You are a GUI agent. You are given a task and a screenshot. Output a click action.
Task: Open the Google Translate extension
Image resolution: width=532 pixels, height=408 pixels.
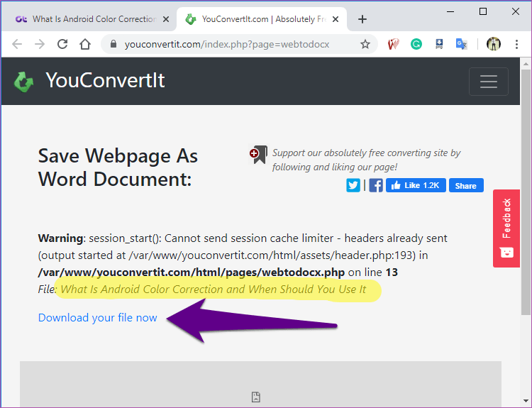click(462, 44)
